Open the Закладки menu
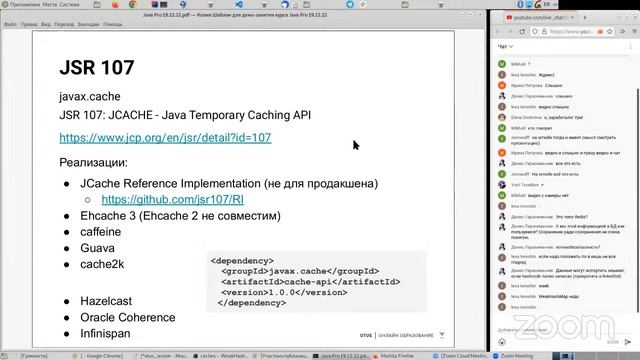This screenshot has height=360, width=640. pyautogui.click(x=89, y=24)
